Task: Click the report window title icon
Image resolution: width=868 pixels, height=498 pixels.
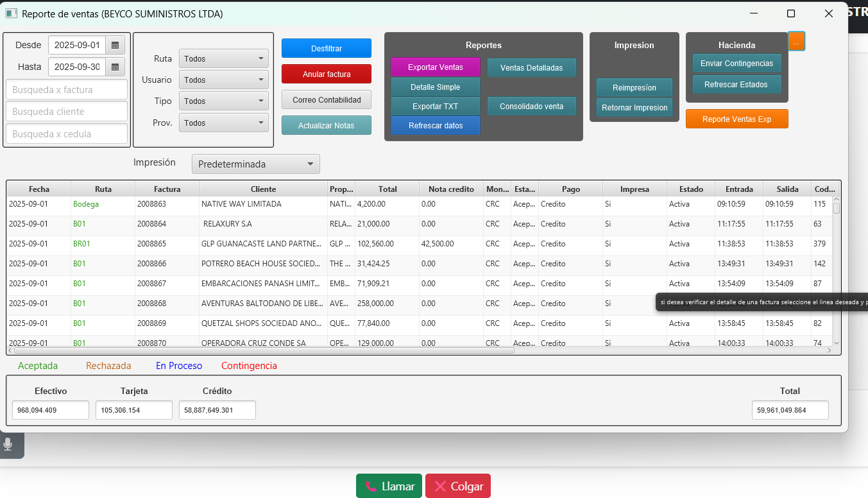Action: (11, 13)
